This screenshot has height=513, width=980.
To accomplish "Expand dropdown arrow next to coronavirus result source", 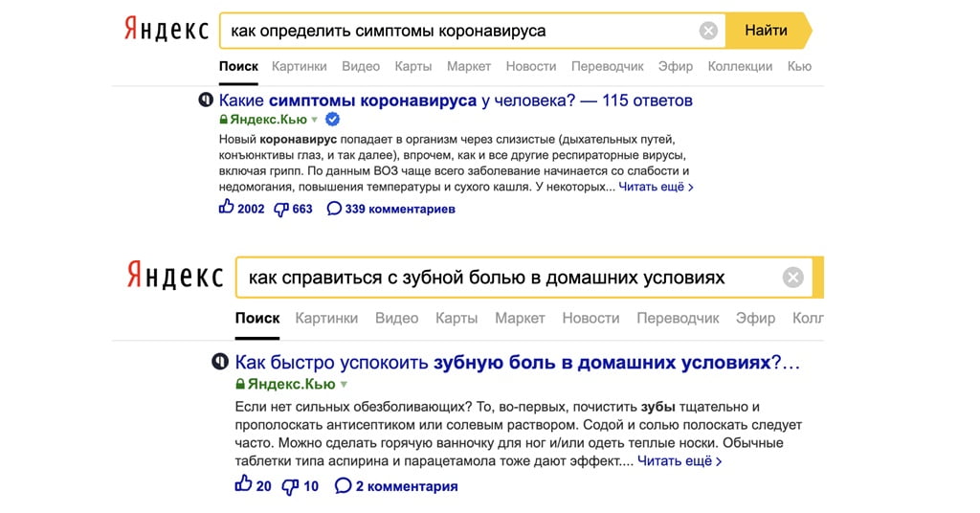I will tap(314, 120).
